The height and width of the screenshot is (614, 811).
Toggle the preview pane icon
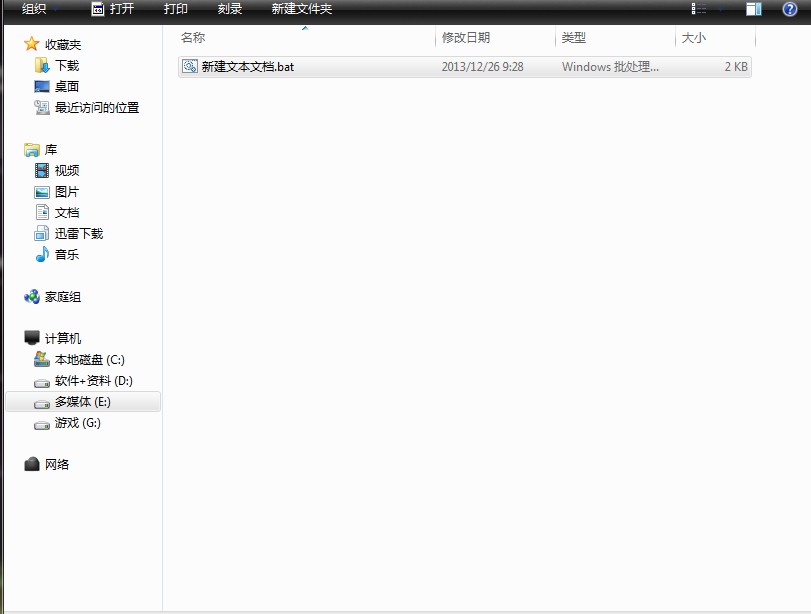coord(754,9)
